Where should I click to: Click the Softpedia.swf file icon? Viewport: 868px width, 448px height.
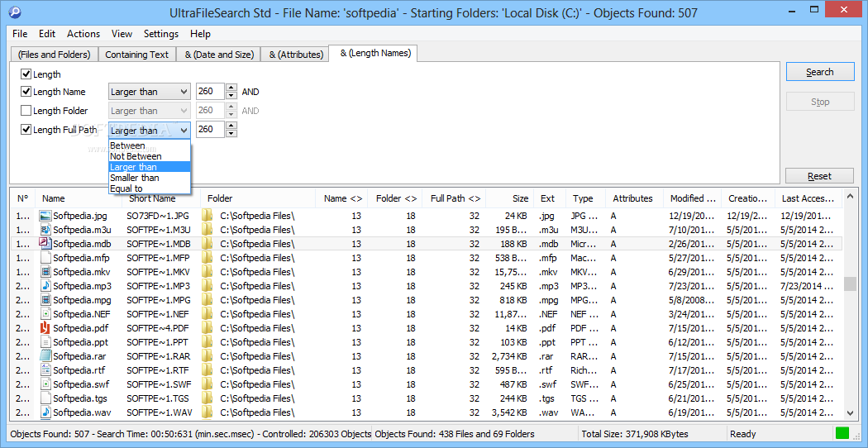(x=45, y=384)
